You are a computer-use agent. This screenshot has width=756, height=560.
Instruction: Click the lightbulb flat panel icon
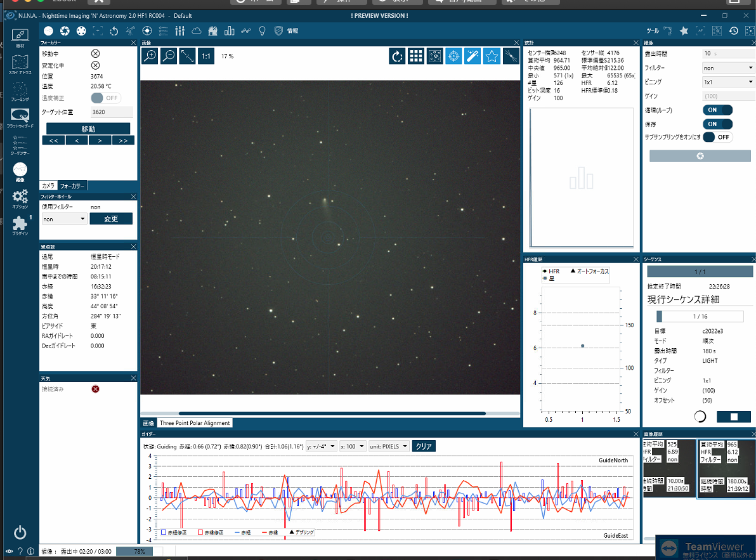262,31
